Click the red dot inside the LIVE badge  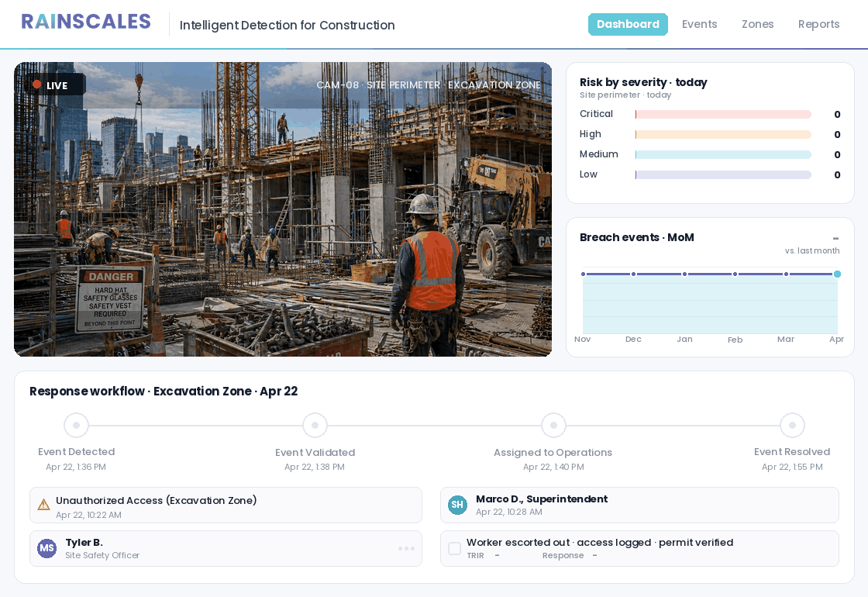coord(36,85)
